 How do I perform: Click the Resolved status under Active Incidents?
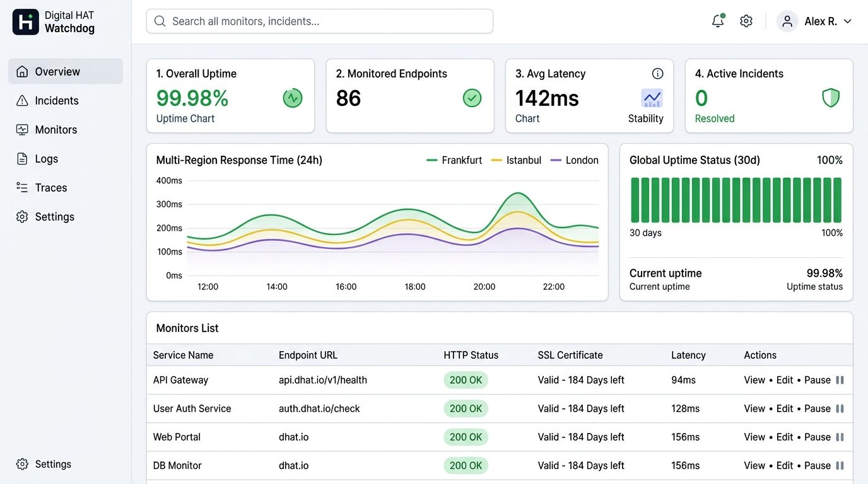(x=715, y=118)
